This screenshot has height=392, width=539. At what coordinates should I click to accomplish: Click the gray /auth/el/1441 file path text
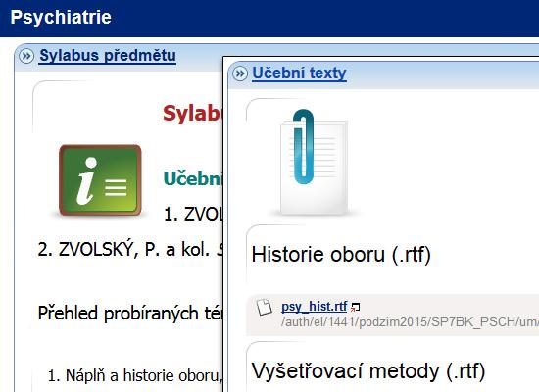click(x=410, y=322)
